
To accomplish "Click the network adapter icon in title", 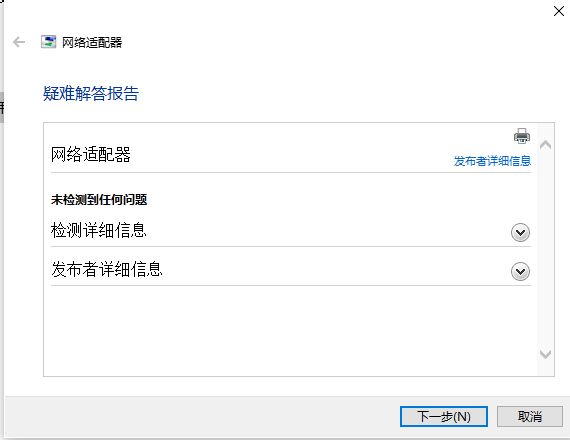I will point(48,42).
